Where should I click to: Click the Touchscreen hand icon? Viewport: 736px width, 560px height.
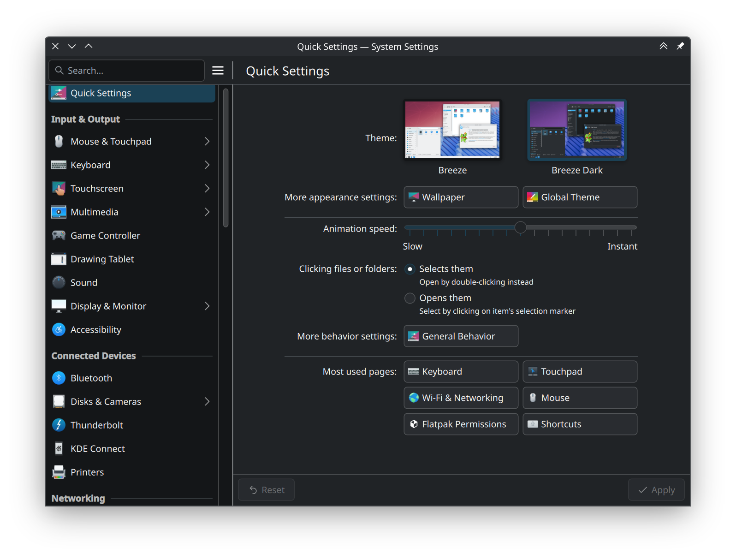59,188
